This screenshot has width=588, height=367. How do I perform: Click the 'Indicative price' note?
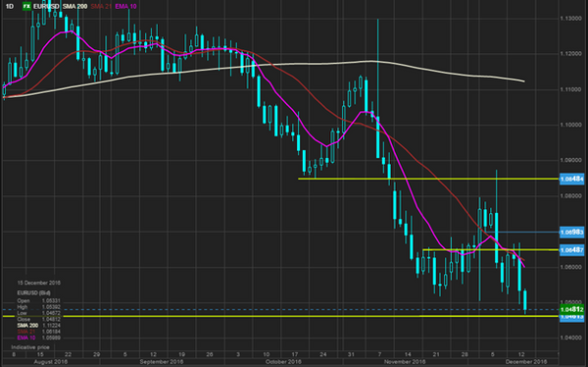pos(30,347)
